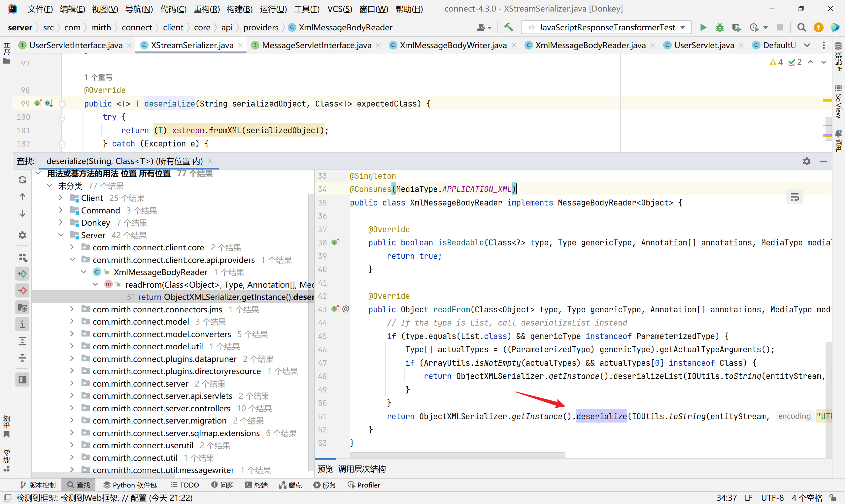
Task: Open the 版本控制 tool window
Action: pos(38,485)
